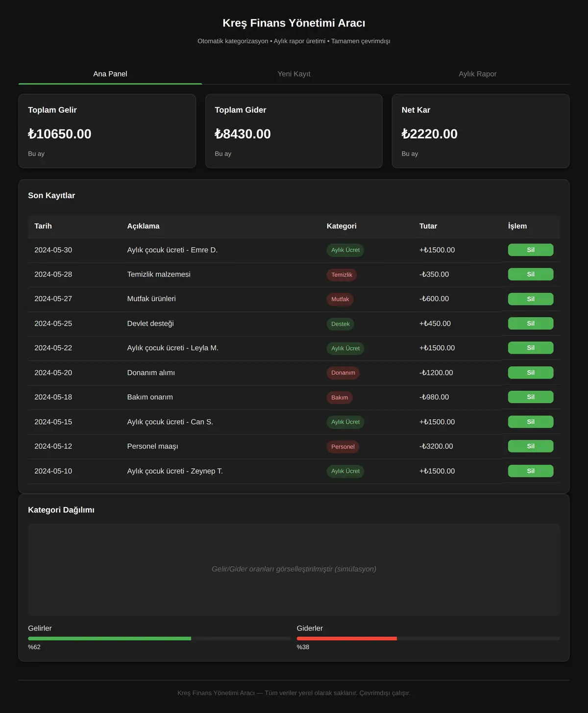Select the Temizlik category badge
588x713 pixels.
click(342, 275)
